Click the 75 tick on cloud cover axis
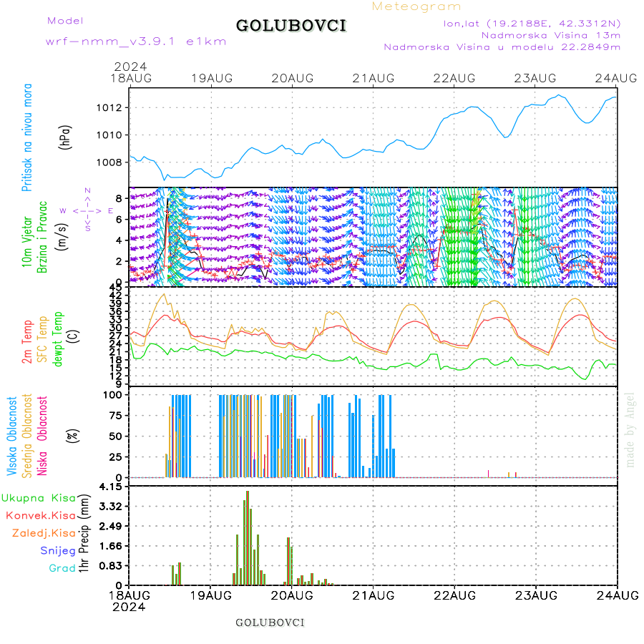The height and width of the screenshot is (644, 644). (115, 416)
